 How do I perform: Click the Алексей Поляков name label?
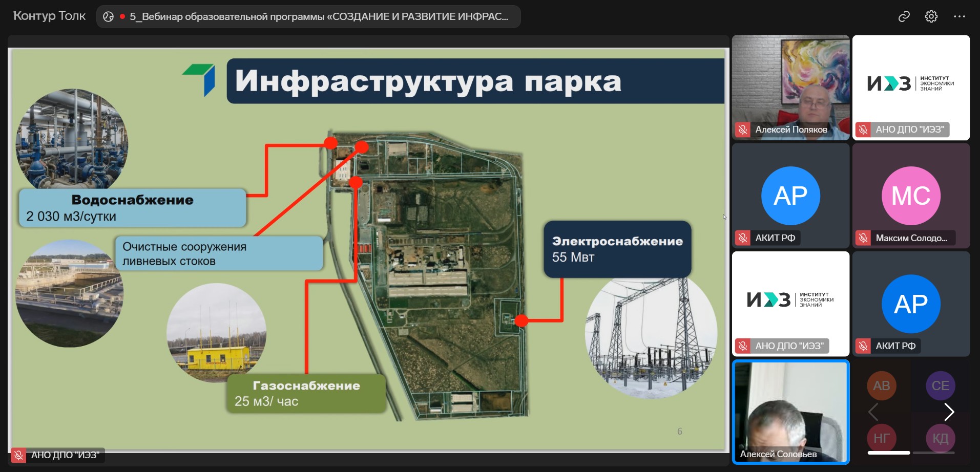coord(791,130)
